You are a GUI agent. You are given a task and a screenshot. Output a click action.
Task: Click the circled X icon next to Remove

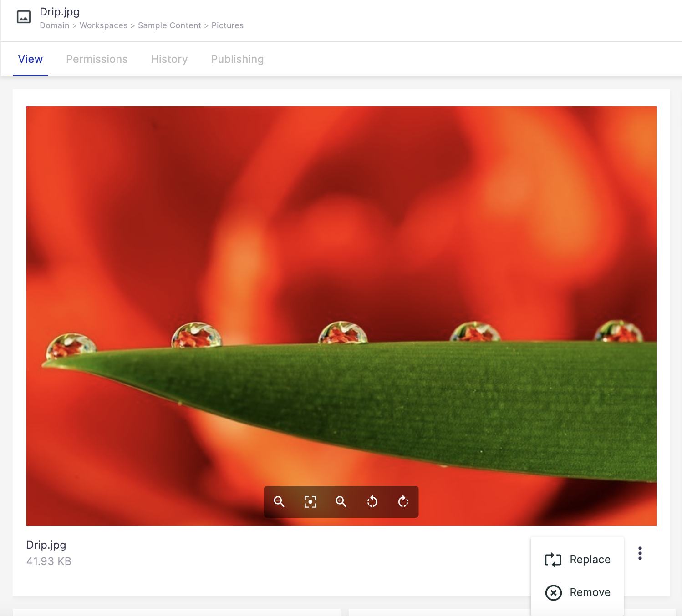click(553, 592)
